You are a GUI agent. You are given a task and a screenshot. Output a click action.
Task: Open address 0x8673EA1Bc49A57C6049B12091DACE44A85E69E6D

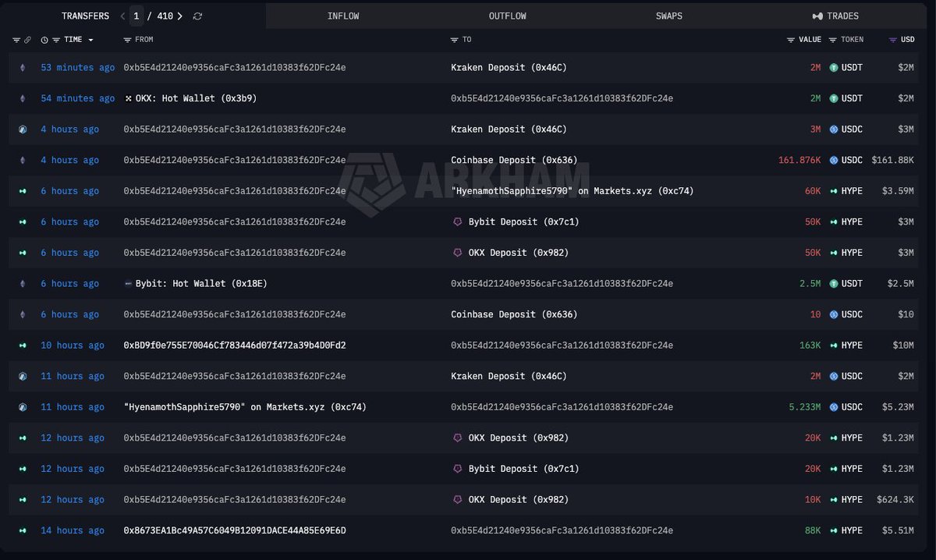[235, 531]
